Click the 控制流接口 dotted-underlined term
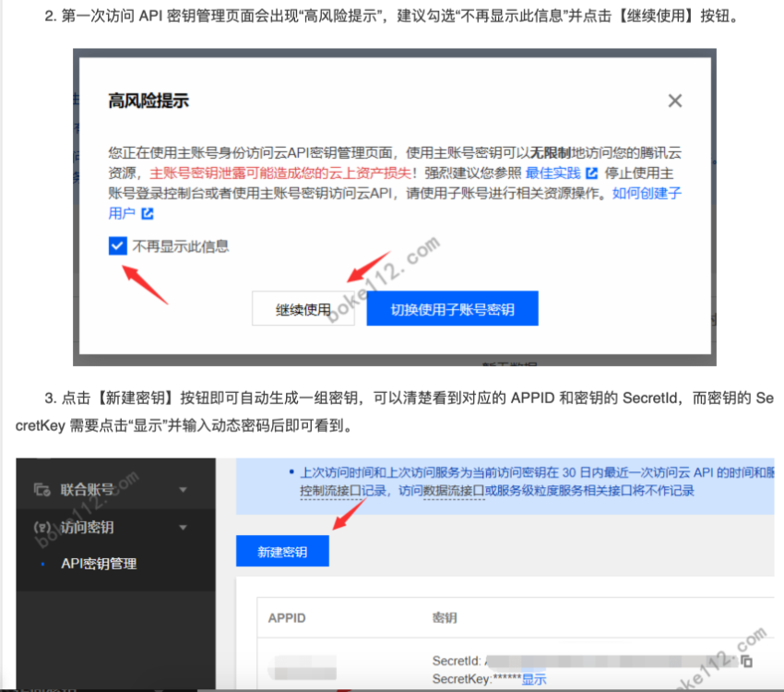This screenshot has height=692, width=784. [329, 491]
